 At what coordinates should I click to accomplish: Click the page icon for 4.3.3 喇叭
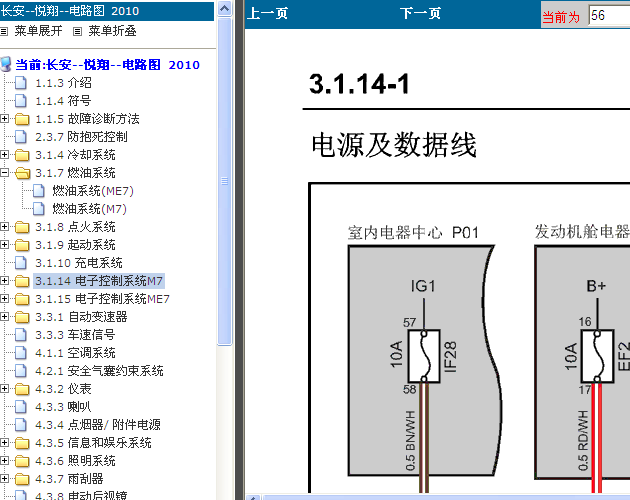click(21, 407)
